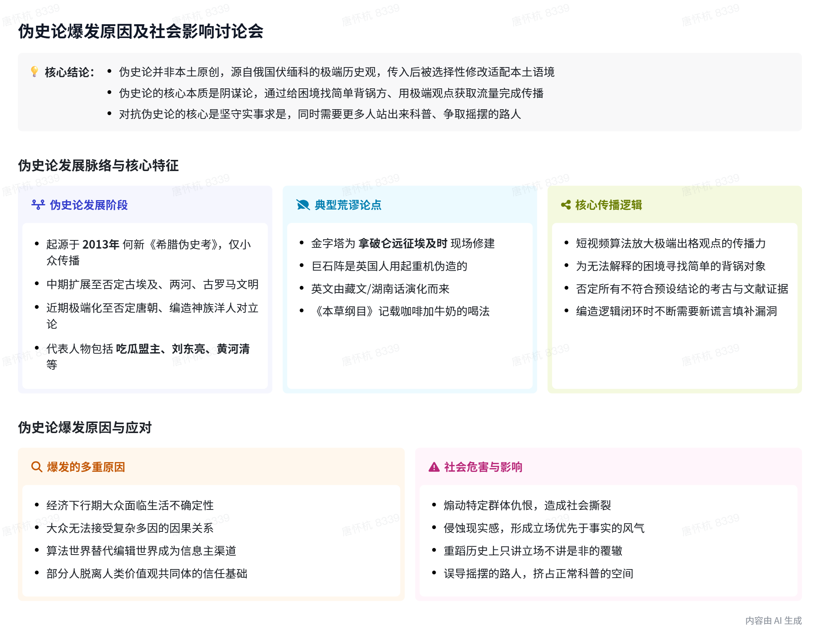Click the bold names 吃瓜盟主、刘东亮、黄河清
Screen dimensions: 821x644
point(183,349)
